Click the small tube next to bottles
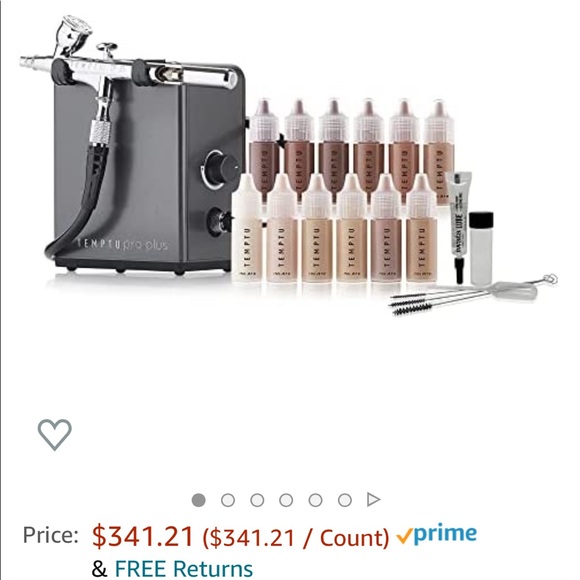The image size is (580, 580). (x=459, y=226)
